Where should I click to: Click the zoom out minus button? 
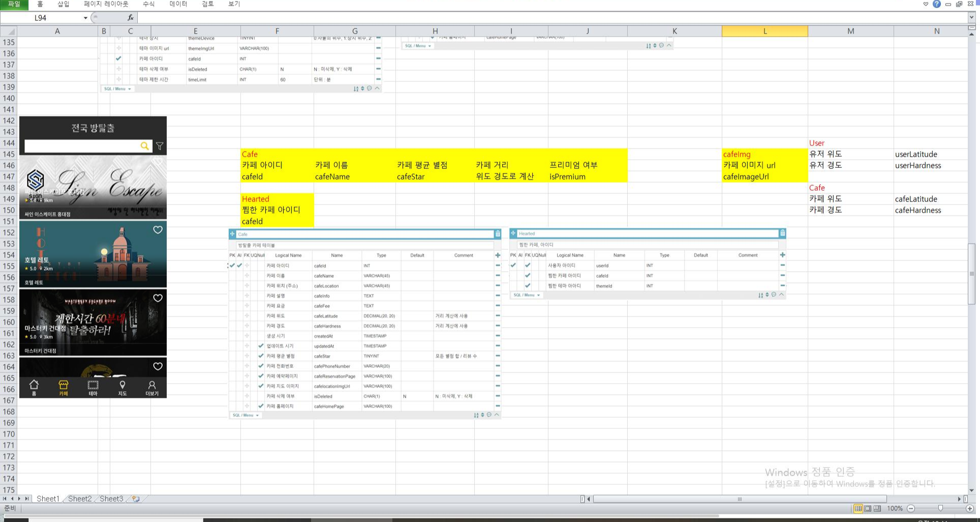pos(911,508)
